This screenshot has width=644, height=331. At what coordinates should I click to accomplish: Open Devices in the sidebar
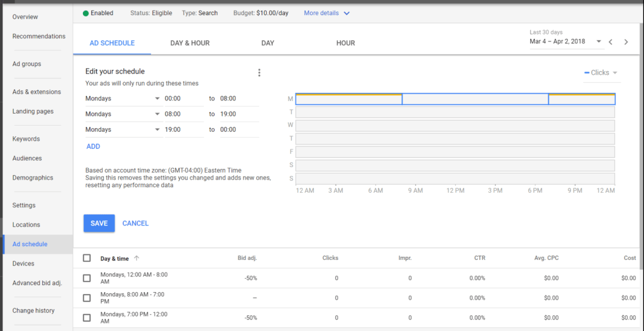[x=23, y=263]
